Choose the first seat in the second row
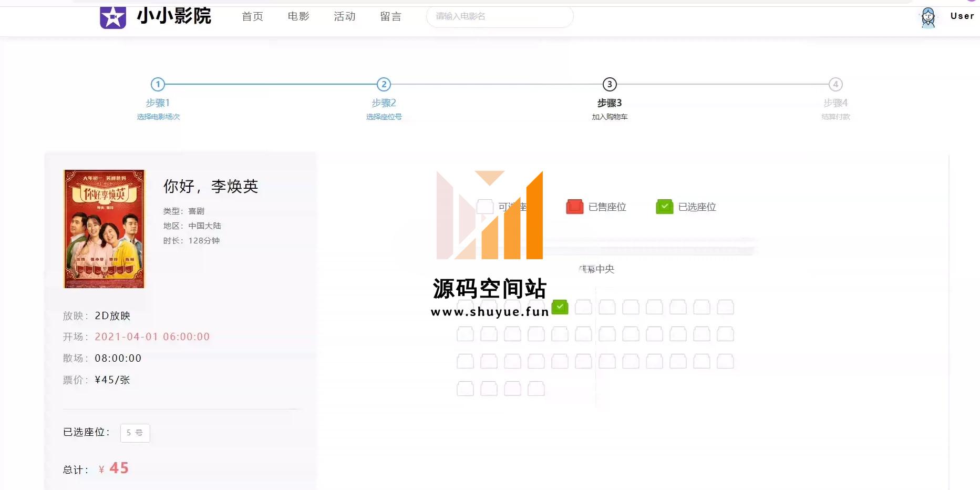 coord(465,334)
